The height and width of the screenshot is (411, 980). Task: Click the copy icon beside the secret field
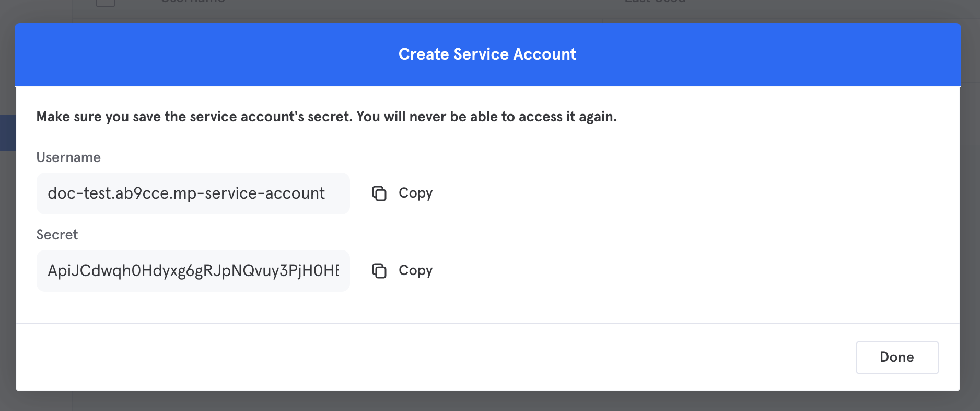point(379,271)
